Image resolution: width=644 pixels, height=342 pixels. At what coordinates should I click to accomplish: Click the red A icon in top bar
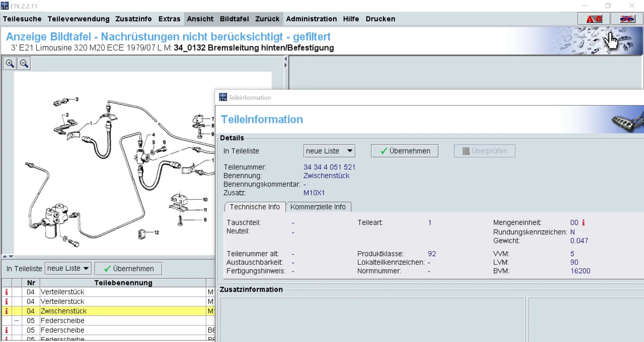[594, 19]
